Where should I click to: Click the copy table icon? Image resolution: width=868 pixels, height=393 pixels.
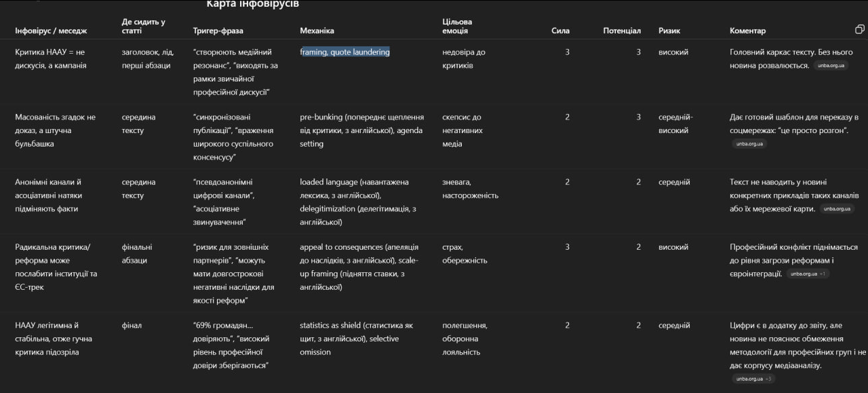pos(859,29)
